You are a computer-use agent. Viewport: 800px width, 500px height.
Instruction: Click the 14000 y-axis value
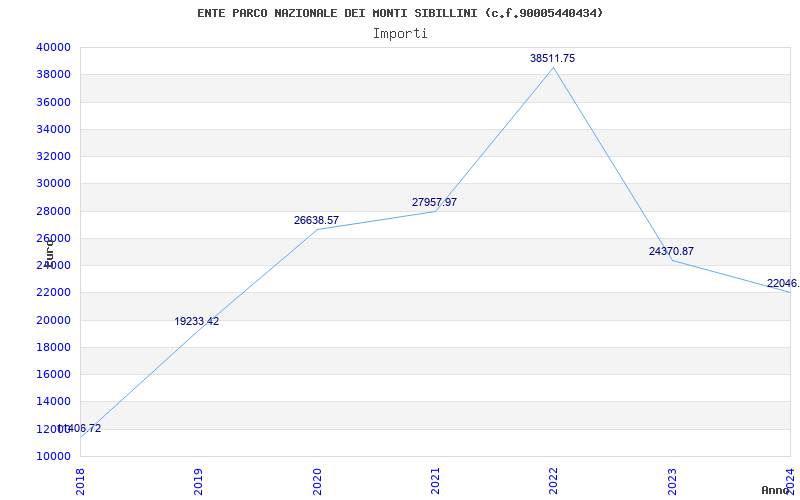pos(53,402)
